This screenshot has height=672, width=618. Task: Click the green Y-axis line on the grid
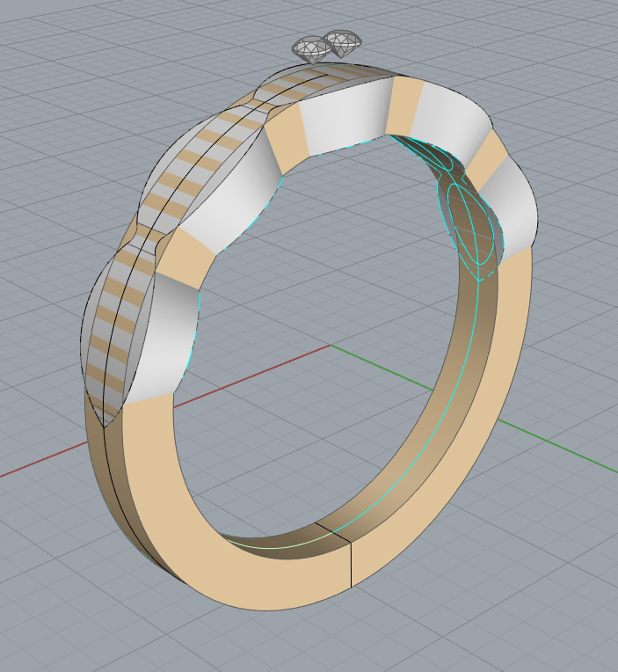[x=556, y=444]
